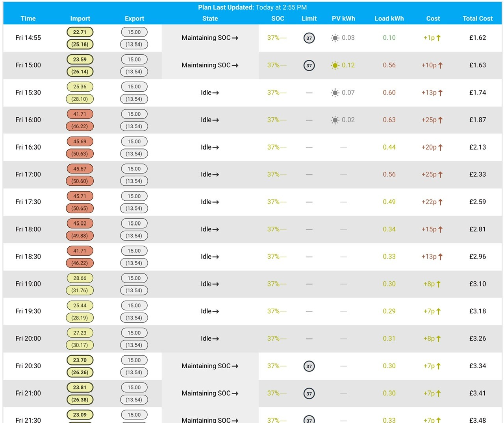Click the 15.00 export pill at Fri 18:00
Screen dimensions: 504x423
pos(134,224)
